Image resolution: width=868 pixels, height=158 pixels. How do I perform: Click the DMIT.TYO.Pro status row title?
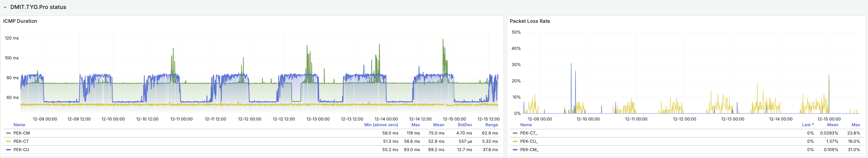pos(38,7)
